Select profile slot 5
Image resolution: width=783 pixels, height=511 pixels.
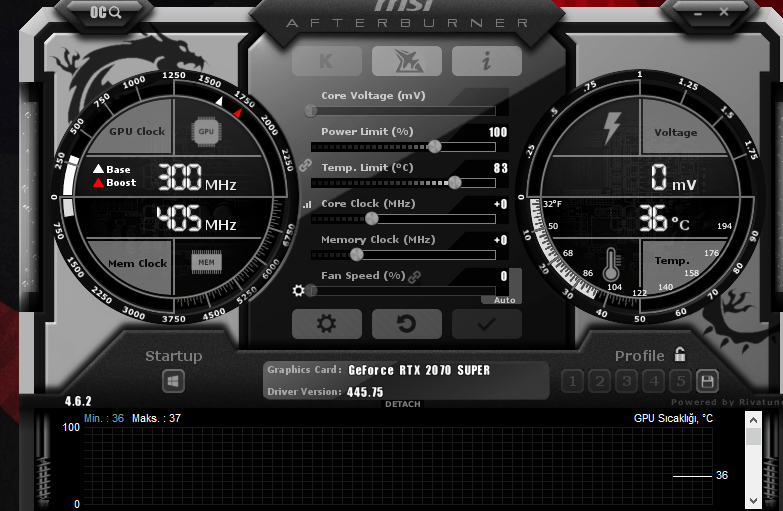click(x=680, y=382)
